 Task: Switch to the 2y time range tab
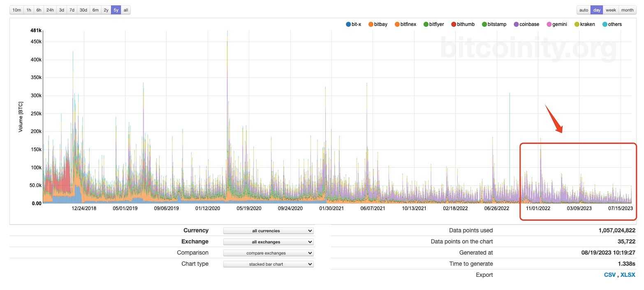(106, 9)
